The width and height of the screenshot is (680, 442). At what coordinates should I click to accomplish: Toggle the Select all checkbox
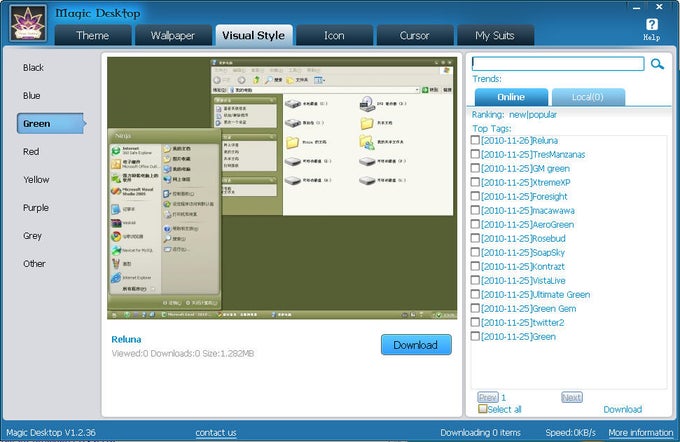pos(482,409)
